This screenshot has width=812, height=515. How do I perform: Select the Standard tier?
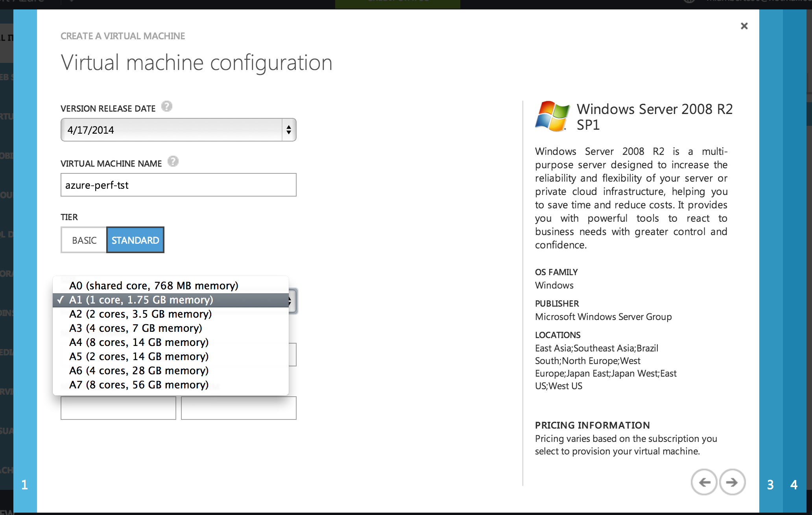(135, 240)
